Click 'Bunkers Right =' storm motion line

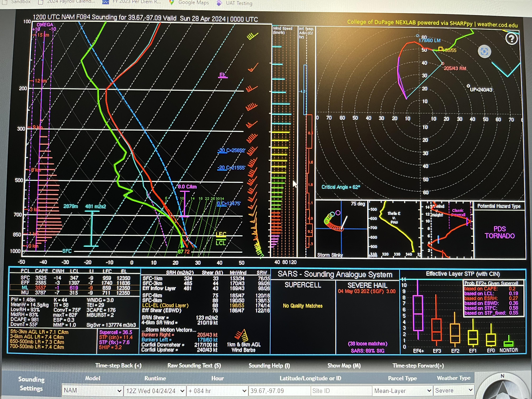[179, 335]
